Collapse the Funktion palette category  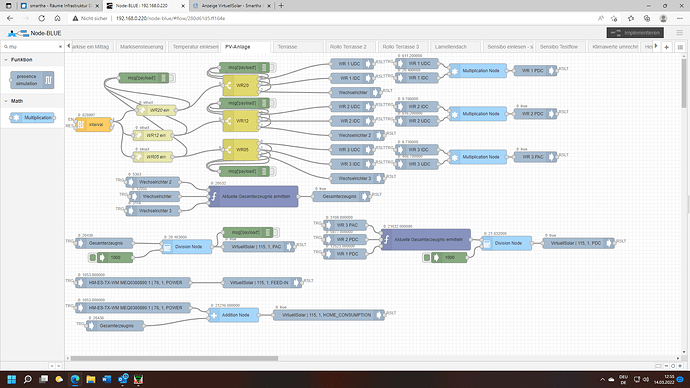pyautogui.click(x=6, y=59)
